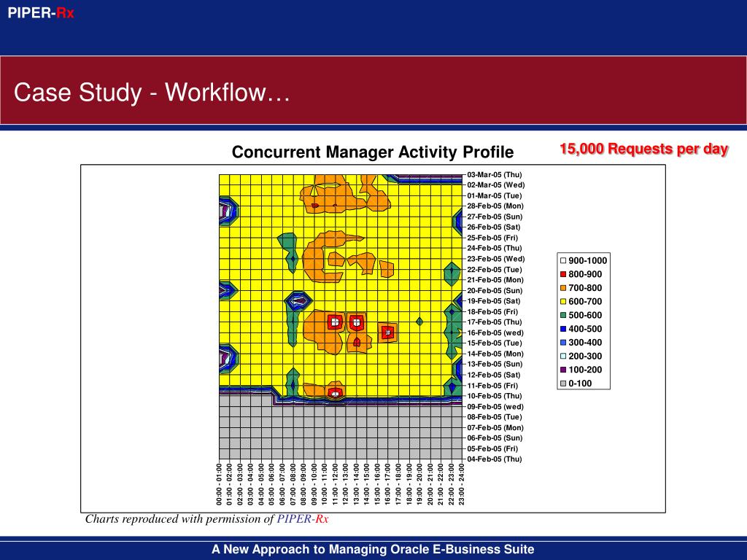This screenshot has width=747, height=560.
Task: Click the '28-Feb-05 (Mon)' date label
Action: (x=495, y=206)
